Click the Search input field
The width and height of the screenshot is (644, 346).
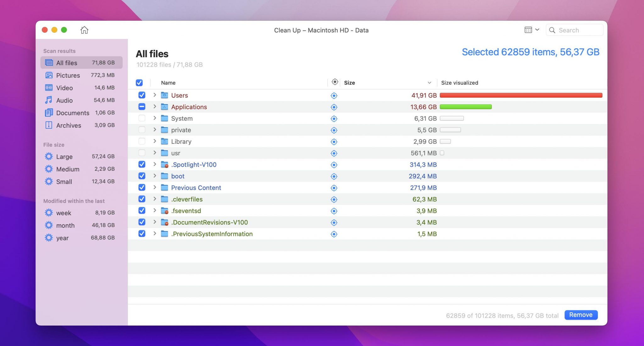[577, 30]
